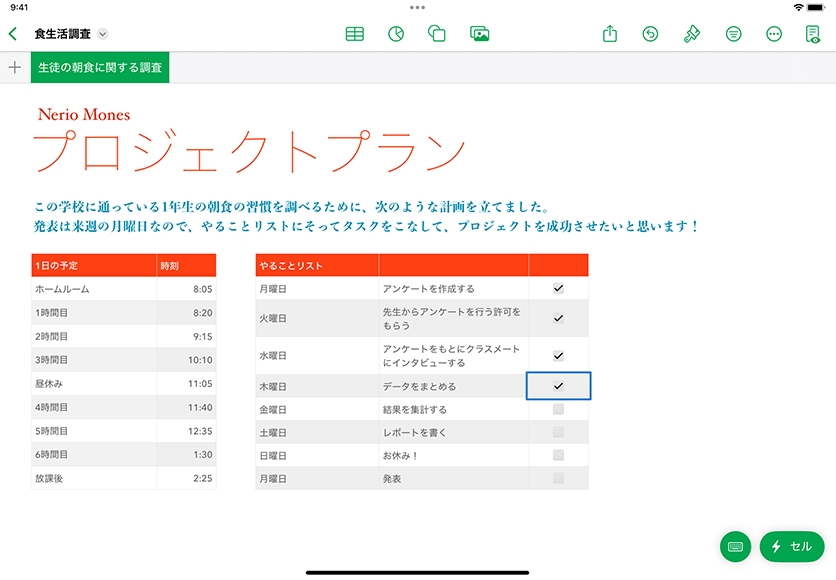The image size is (836, 580).
Task: Open the chart insert menu
Action: (396, 34)
